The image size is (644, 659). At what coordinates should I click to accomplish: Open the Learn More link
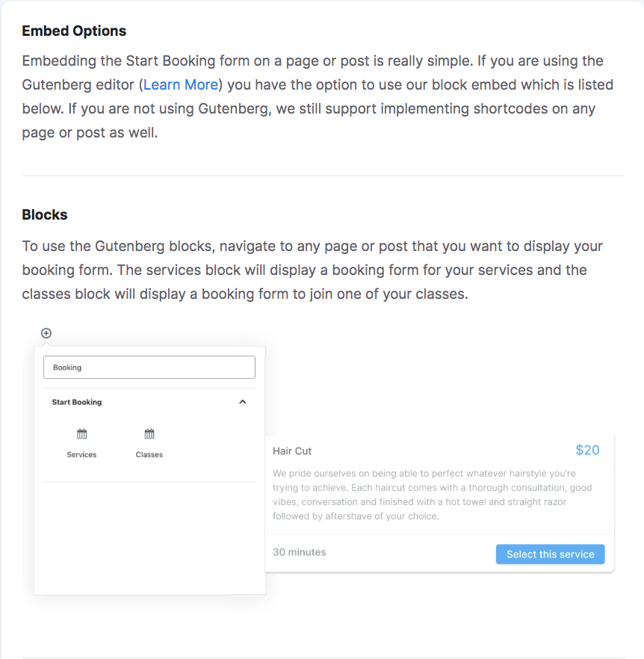181,85
